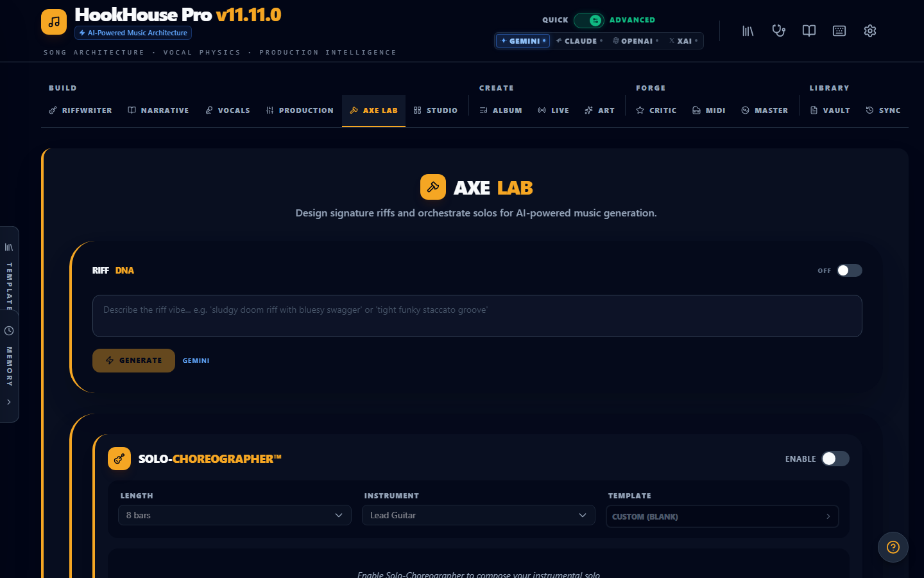Open the Length dropdown showing 8 bars
The width and height of the screenshot is (924, 578).
pyautogui.click(x=234, y=515)
